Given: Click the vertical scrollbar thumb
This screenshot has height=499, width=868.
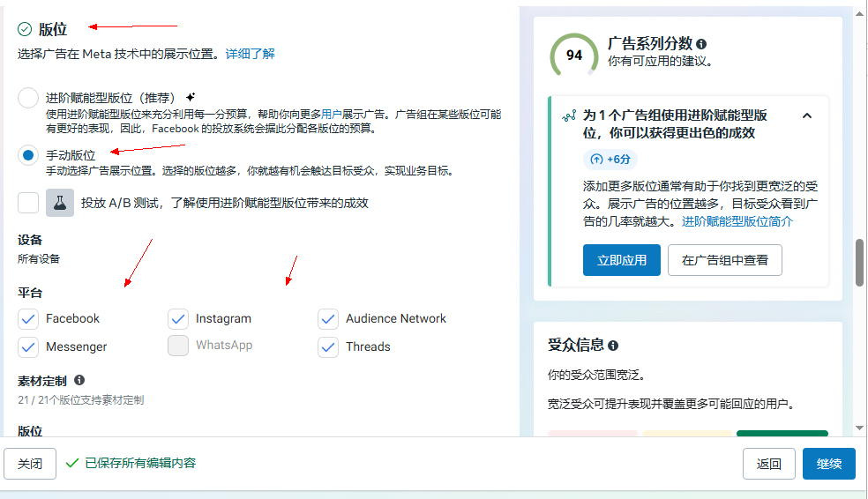Looking at the screenshot, I should coord(860,262).
